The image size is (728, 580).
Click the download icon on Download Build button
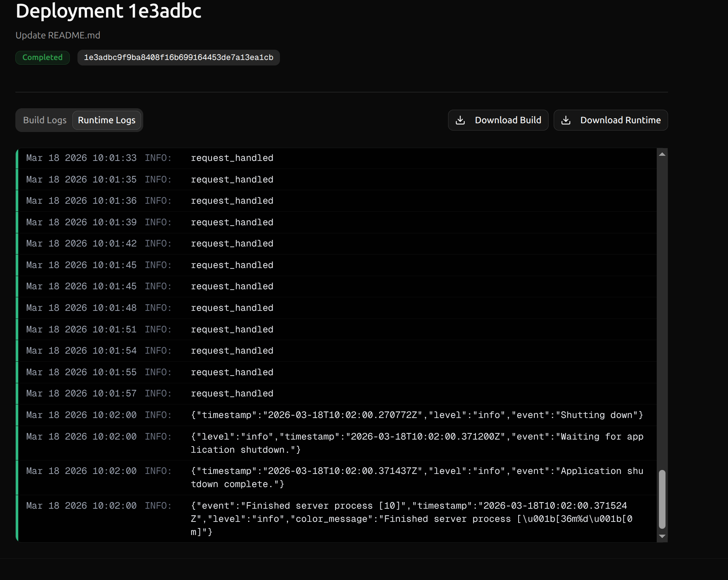460,120
